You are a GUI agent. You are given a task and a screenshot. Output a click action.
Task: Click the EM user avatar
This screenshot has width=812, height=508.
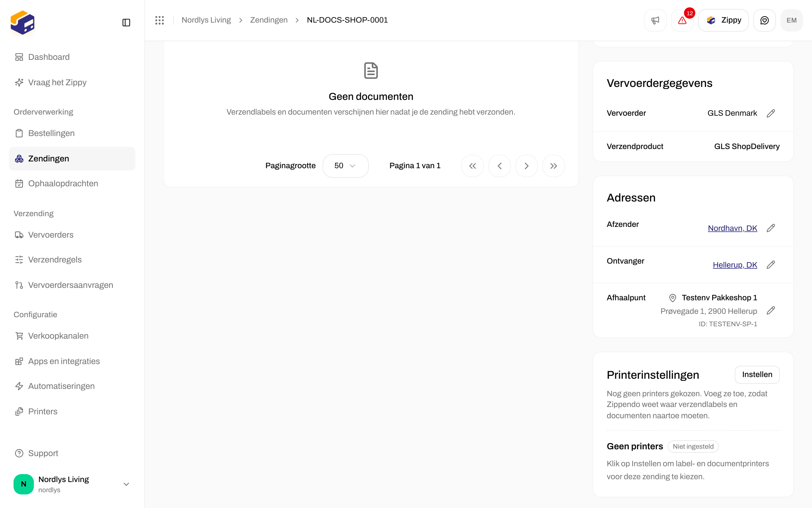point(791,20)
